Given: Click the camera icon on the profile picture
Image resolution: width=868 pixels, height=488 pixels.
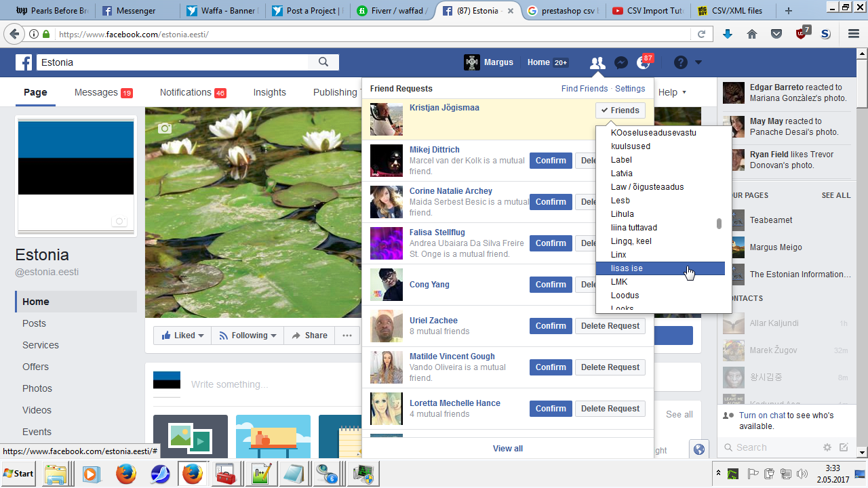Looking at the screenshot, I should point(119,222).
